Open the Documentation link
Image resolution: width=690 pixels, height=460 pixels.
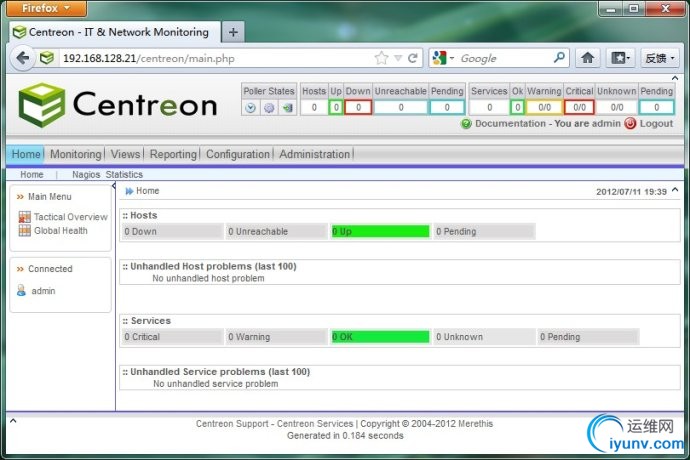click(x=510, y=124)
